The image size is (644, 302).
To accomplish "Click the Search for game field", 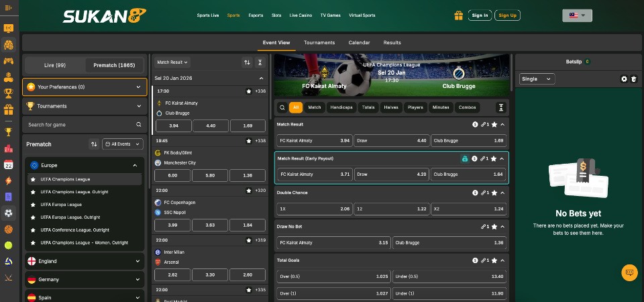I will point(85,125).
